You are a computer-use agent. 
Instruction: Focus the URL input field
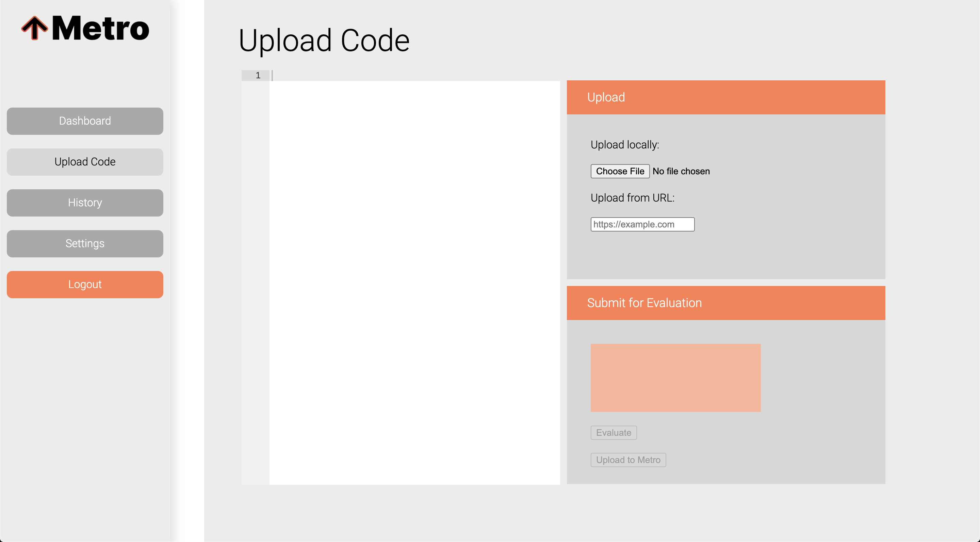click(x=642, y=224)
